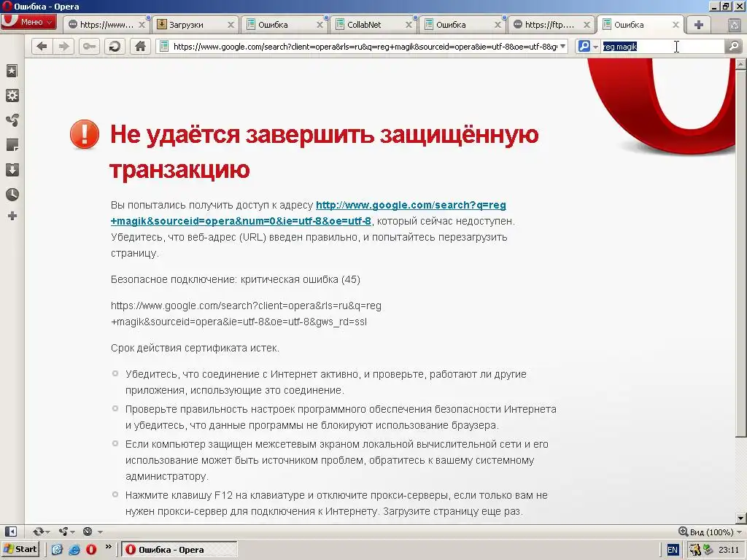Screen dimensions: 747x560
Task: Open the closed tabs trash icon
Action: (x=734, y=25)
